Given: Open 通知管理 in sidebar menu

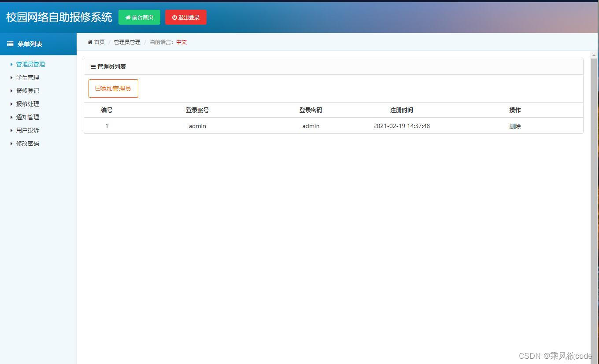Looking at the screenshot, I should 28,117.
